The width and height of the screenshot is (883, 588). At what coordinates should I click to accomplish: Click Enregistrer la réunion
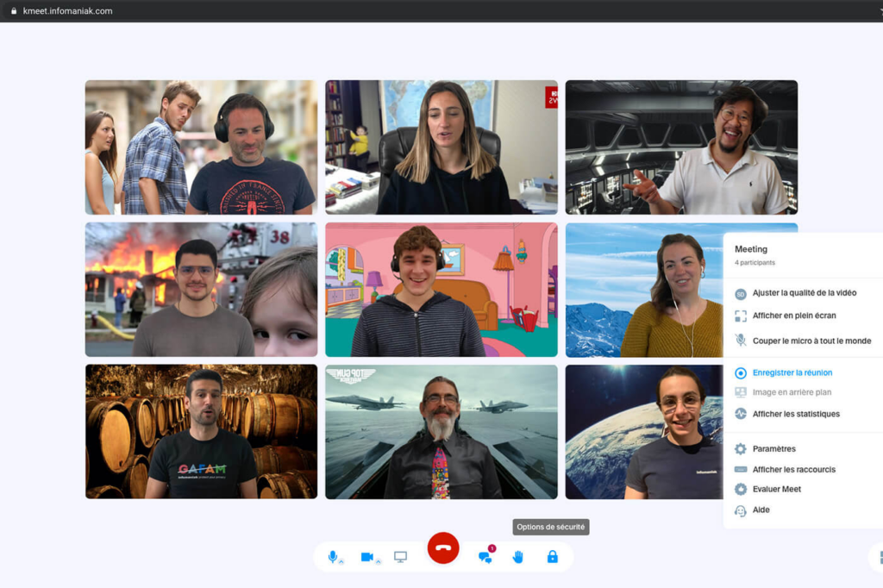pyautogui.click(x=792, y=372)
